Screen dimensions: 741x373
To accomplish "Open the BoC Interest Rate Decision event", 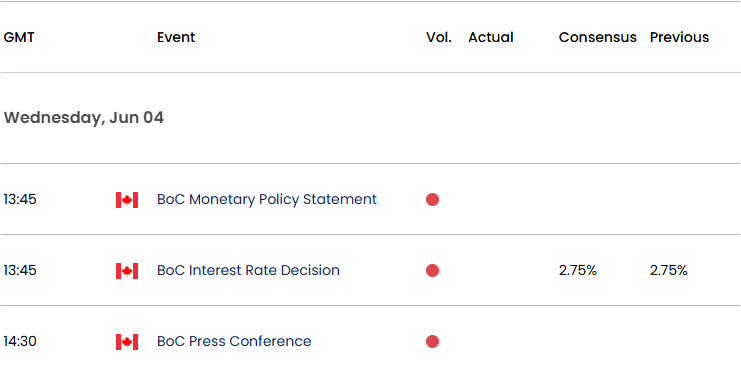I will point(249,270).
